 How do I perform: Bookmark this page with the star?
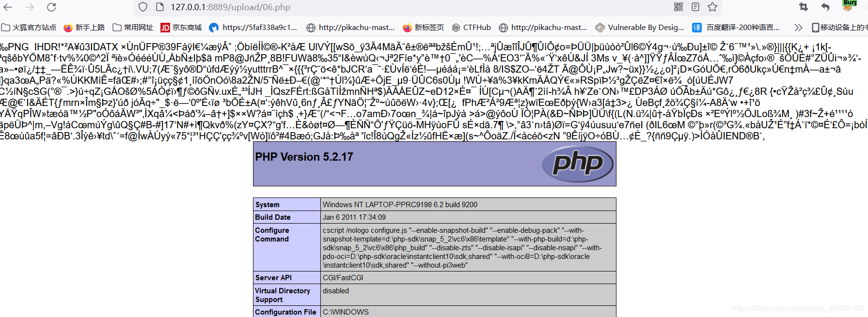pyautogui.click(x=712, y=7)
